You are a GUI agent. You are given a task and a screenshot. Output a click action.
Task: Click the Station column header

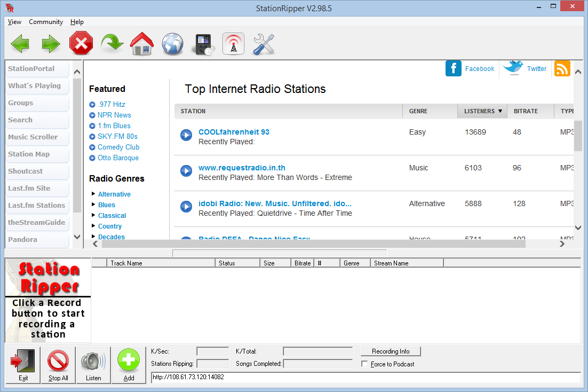click(288, 111)
